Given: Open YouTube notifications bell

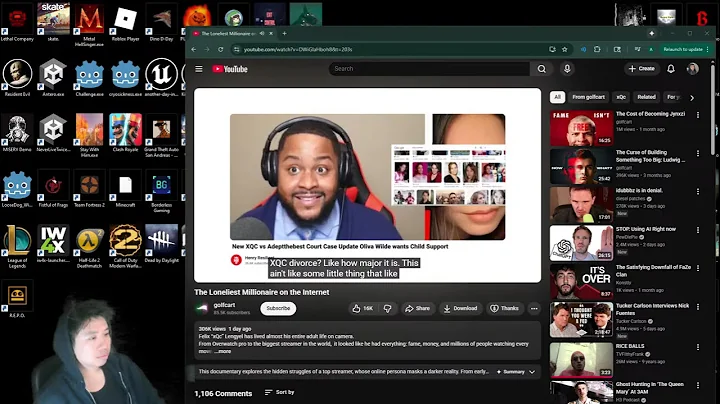Looking at the screenshot, I should pyautogui.click(x=671, y=69).
